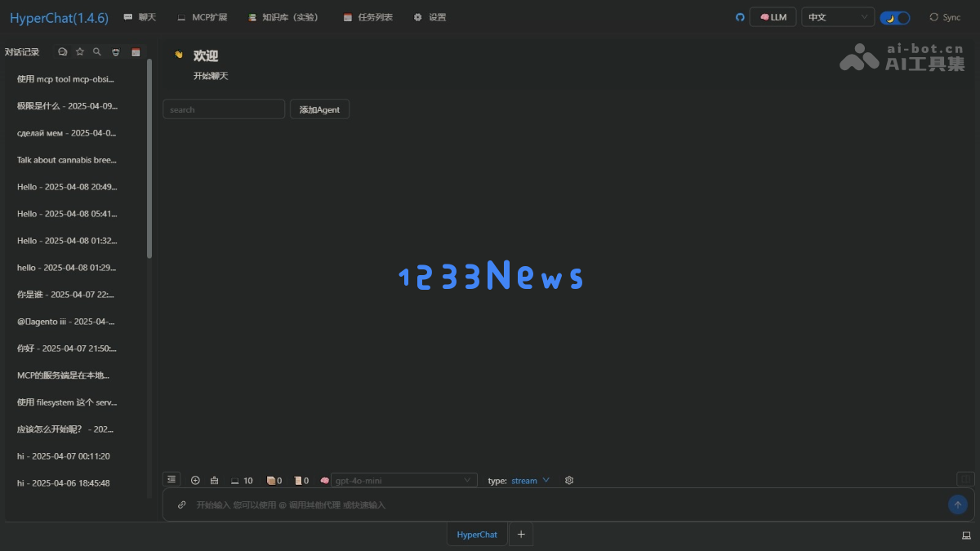Click the monitor icon in bottom-right corner
Screen dimensions: 980x551
pyautogui.click(x=966, y=535)
